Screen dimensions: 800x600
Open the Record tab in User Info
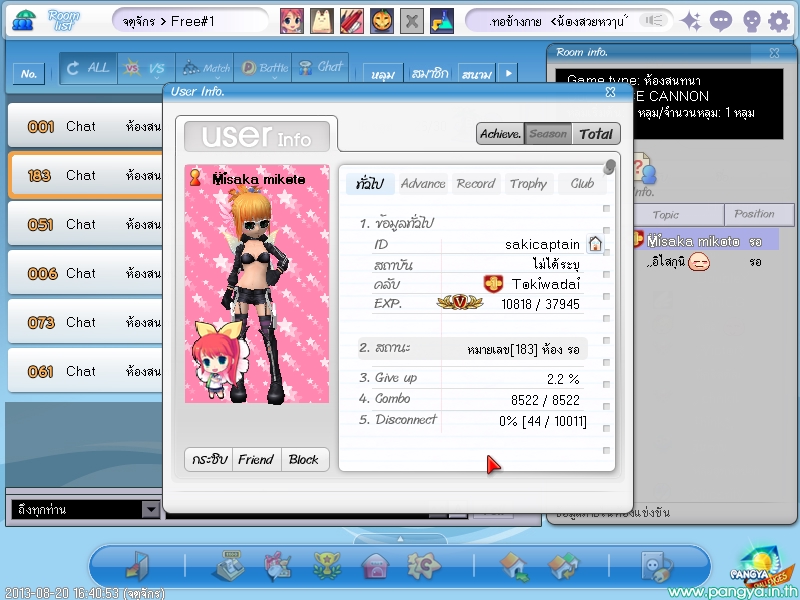(476, 184)
